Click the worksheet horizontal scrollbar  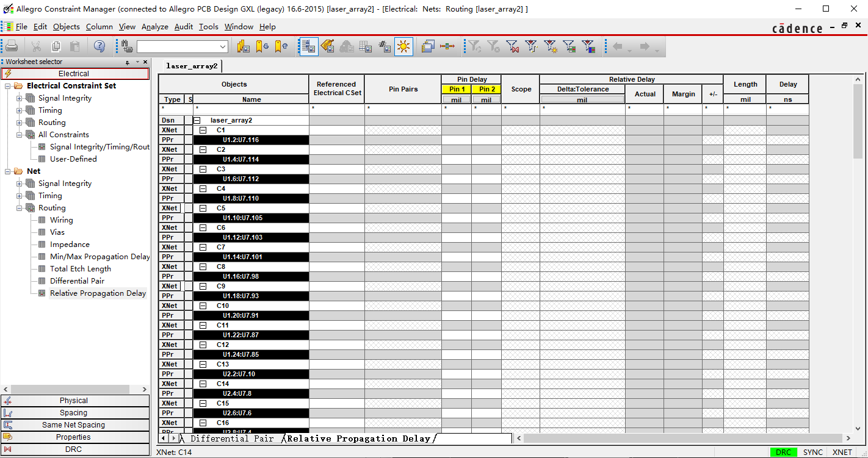click(x=684, y=438)
